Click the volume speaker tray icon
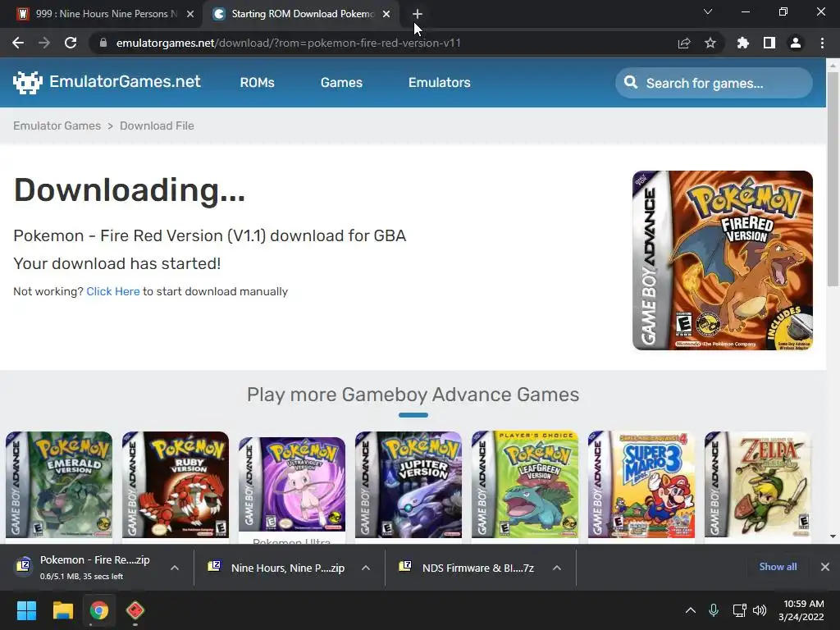The image size is (840, 630). pyautogui.click(x=759, y=610)
